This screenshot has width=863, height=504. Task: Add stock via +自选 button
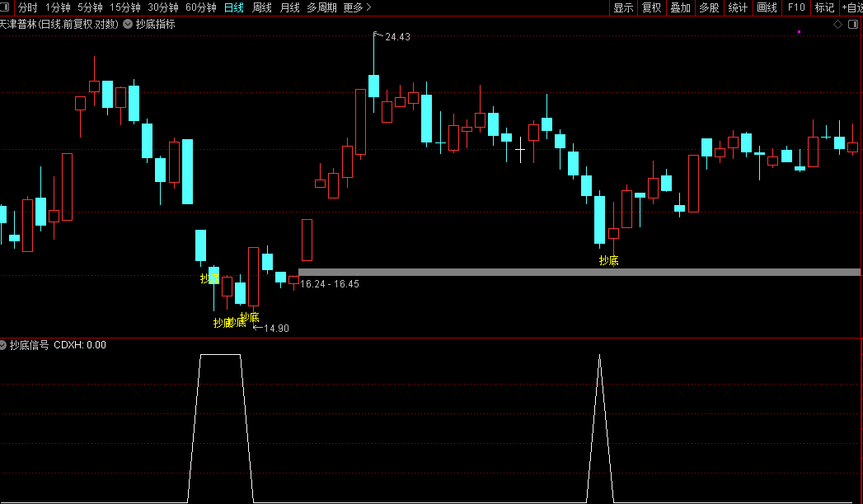click(852, 7)
